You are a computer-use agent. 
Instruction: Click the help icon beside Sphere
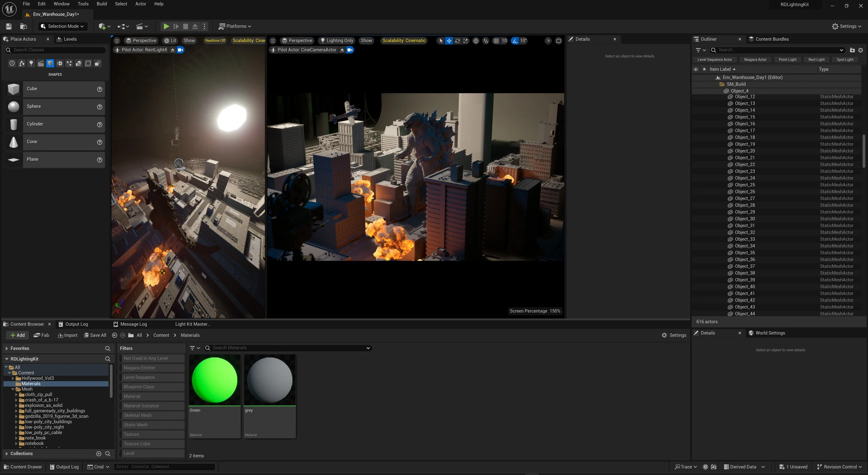(x=99, y=107)
